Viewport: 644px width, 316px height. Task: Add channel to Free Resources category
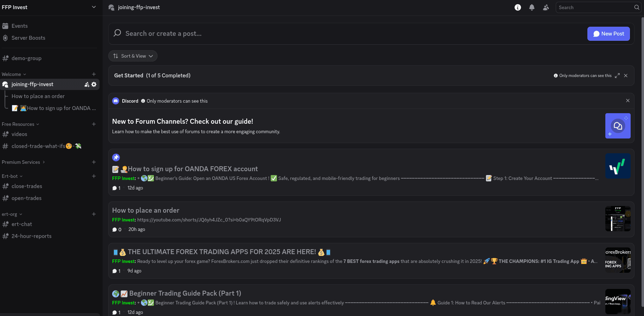click(94, 124)
